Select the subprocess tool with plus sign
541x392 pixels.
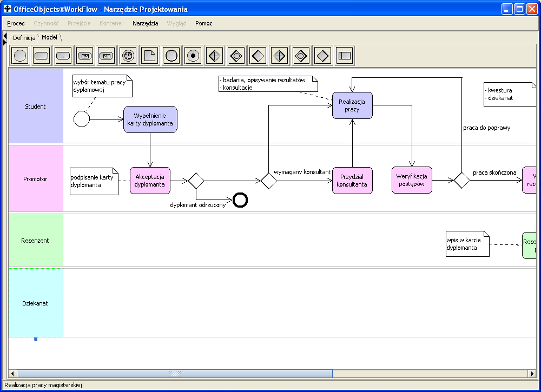[x=63, y=56]
